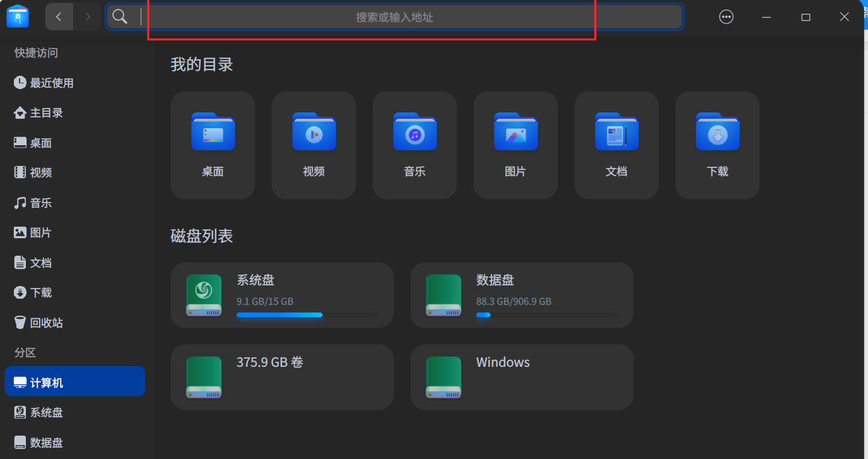The width and height of the screenshot is (868, 459).
Task: Click the 磁盘列表 section heading
Action: point(202,236)
